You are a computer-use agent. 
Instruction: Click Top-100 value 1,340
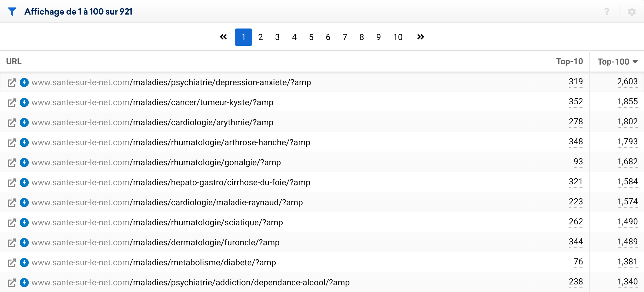click(628, 282)
